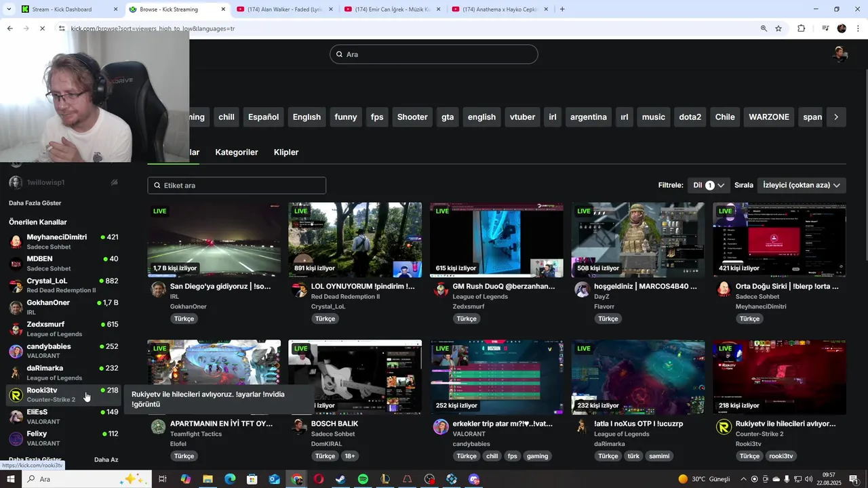The width and height of the screenshot is (868, 488).
Task: Open the browser zoom magnifier icon
Action: tap(764, 28)
